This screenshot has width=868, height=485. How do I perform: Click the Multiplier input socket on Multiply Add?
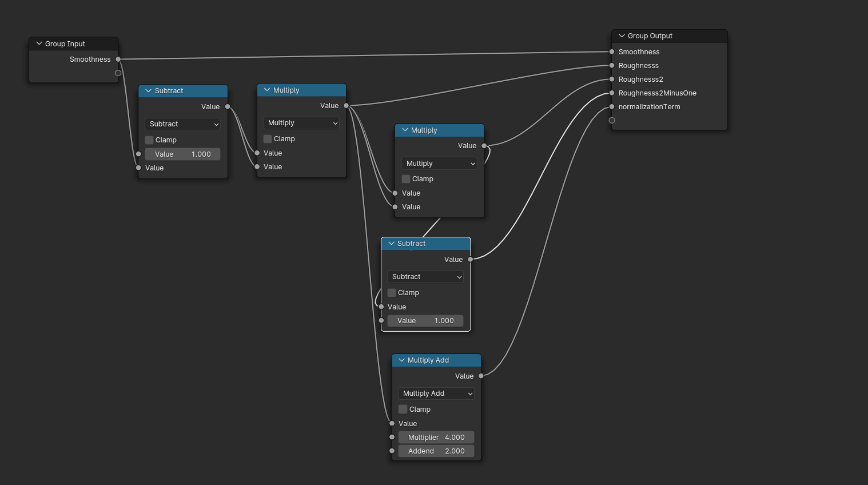coord(392,438)
